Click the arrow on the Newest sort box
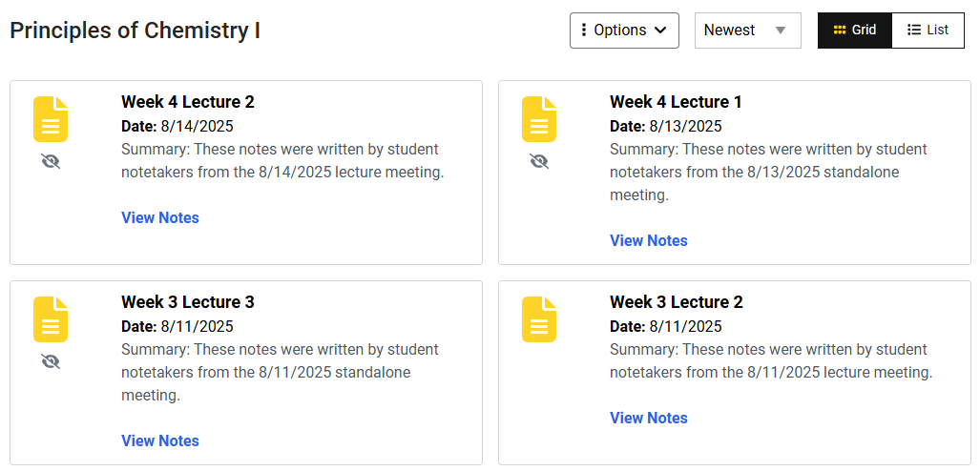Viewport: 980px width, 471px height. (x=781, y=31)
